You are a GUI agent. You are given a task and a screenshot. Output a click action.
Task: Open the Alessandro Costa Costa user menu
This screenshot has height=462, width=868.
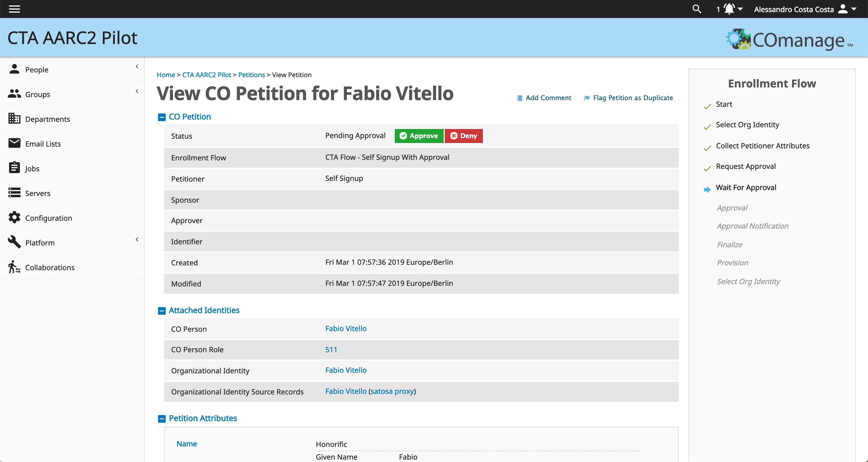click(x=805, y=9)
